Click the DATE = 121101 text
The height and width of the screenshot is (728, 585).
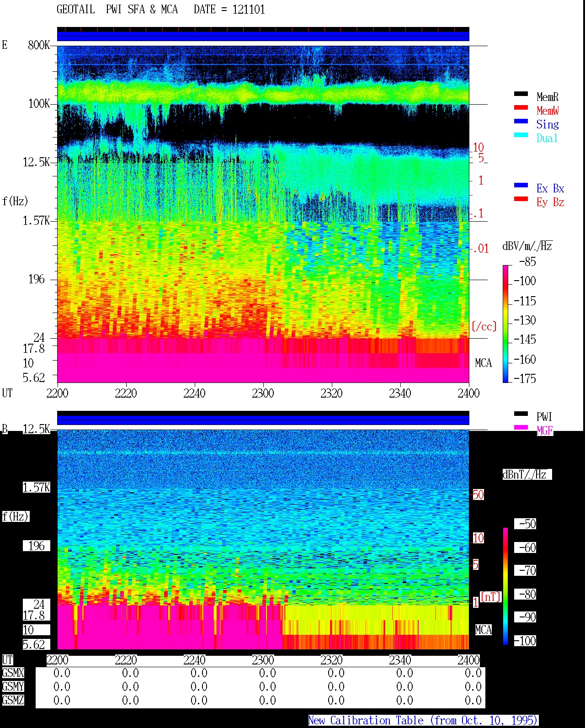(x=229, y=10)
